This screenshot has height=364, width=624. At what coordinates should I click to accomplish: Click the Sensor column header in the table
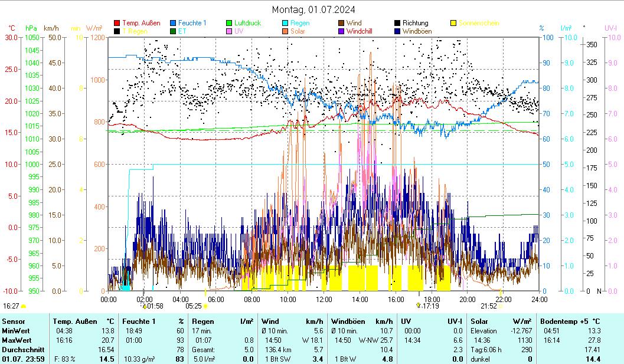[x=14, y=322]
